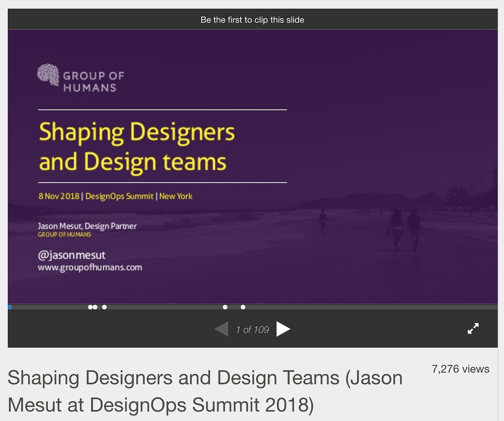Advance to the next slide with the right arrow
504x421 pixels.
[x=284, y=329]
